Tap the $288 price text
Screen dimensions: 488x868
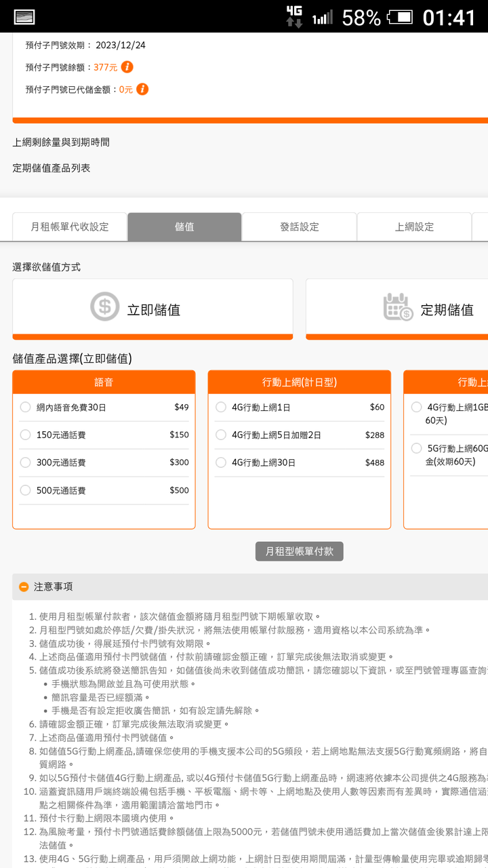click(375, 435)
